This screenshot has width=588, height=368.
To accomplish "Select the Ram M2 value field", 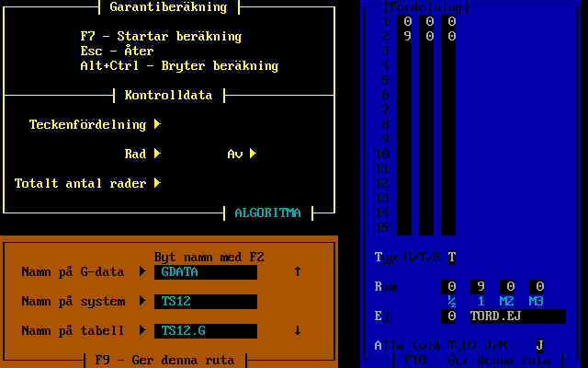I will click(507, 287).
